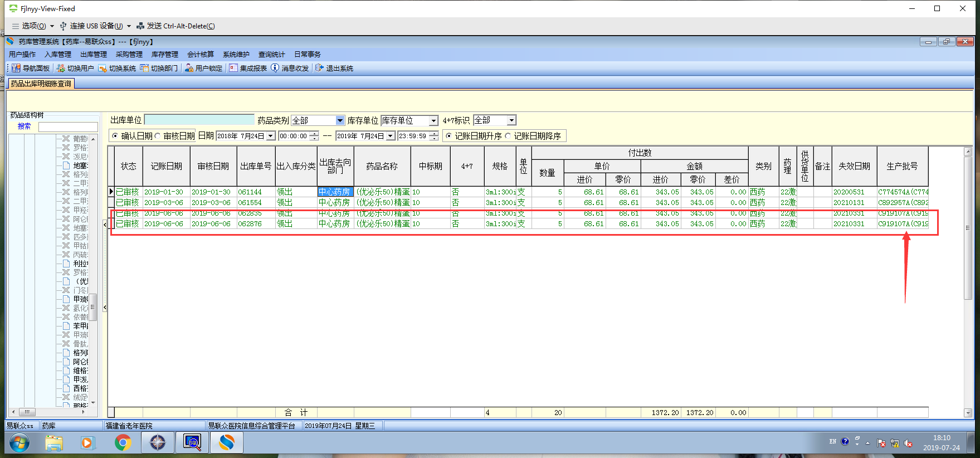Click the 出库单位 input field
980x458 pixels.
click(x=199, y=120)
